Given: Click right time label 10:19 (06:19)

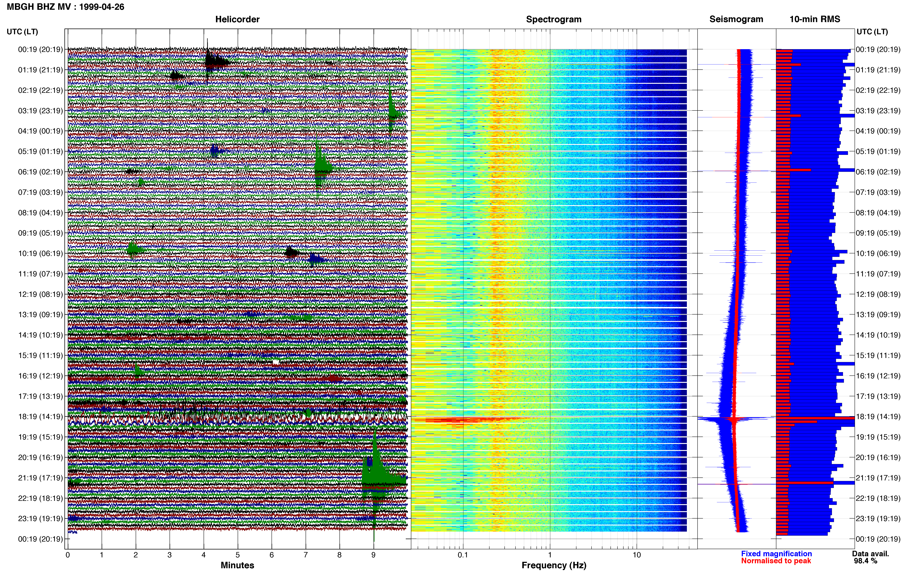Looking at the screenshot, I should (878, 253).
